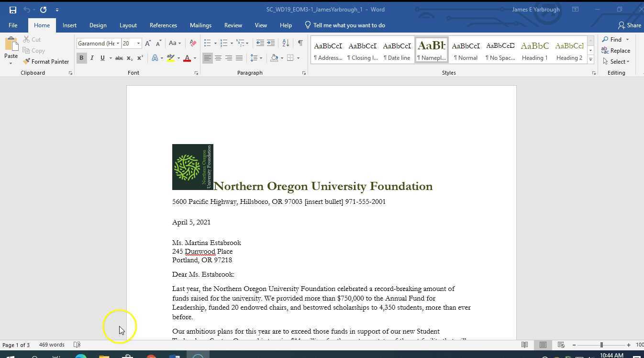Enable Center paragraph alignment
Image resolution: width=644 pixels, height=358 pixels.
click(x=218, y=58)
